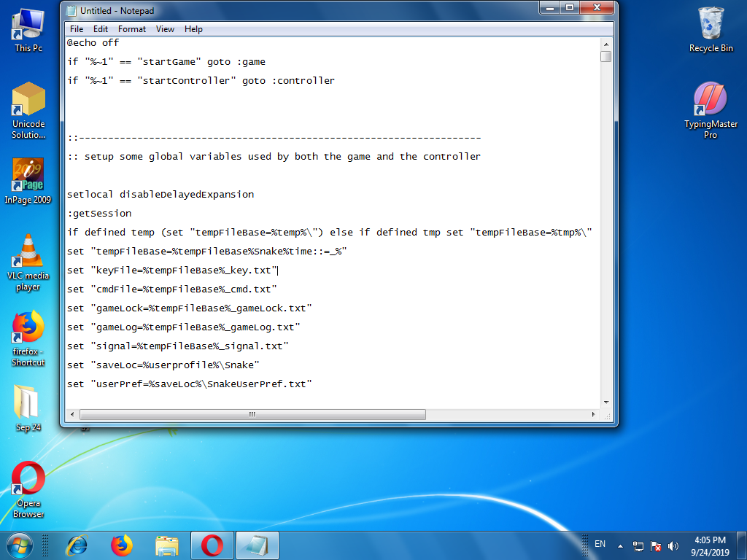747x560 pixels.
Task: Select the Unicode Solution desktop shortcut
Action: pyautogui.click(x=28, y=111)
